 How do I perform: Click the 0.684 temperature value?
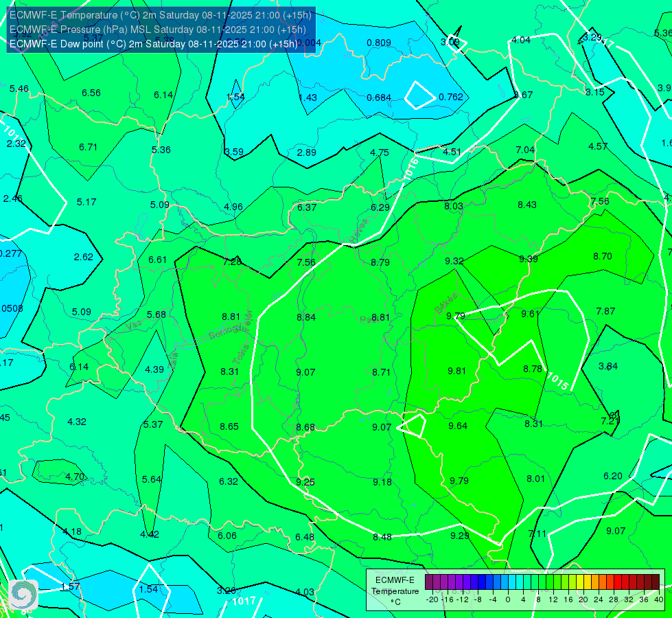click(379, 98)
